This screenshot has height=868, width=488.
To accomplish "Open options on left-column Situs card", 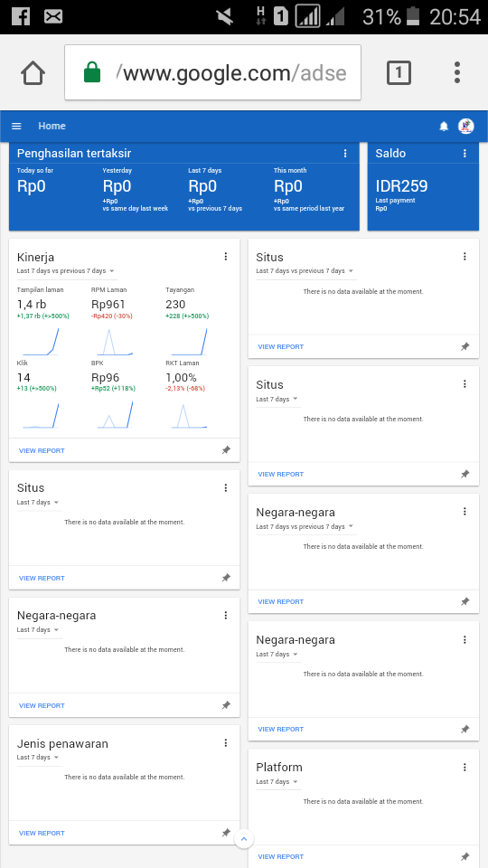I will [x=226, y=487].
